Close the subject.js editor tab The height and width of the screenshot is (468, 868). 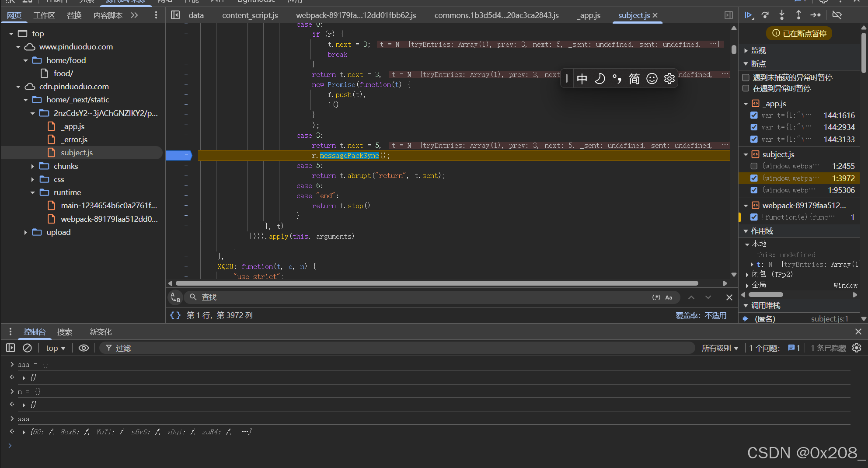tap(655, 15)
